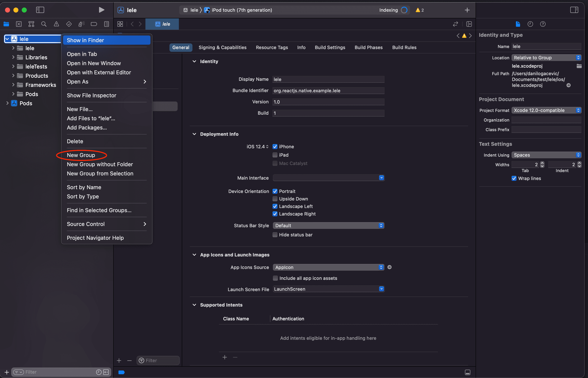Image resolution: width=588 pixels, height=378 pixels.
Task: Enable Upside Down orientation
Action: (x=275, y=199)
